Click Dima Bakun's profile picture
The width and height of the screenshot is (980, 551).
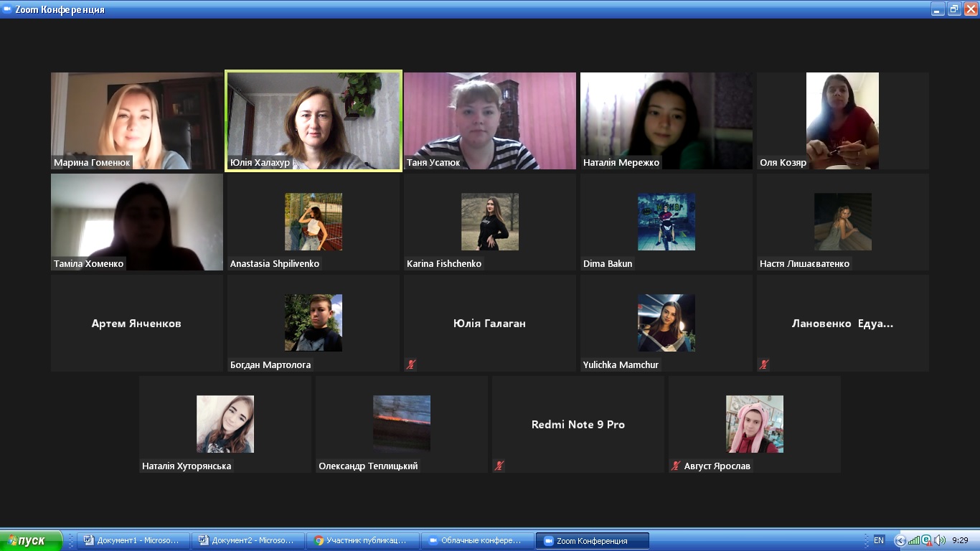point(666,222)
